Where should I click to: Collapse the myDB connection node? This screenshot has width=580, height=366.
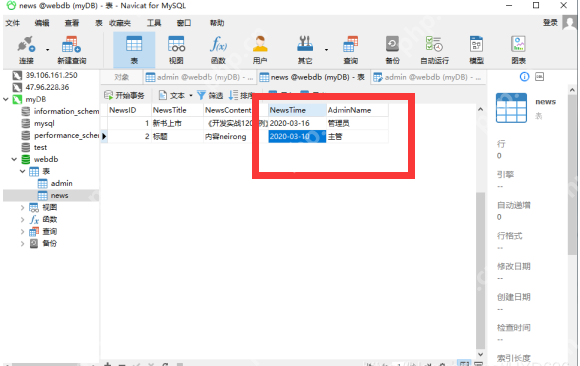point(6,99)
